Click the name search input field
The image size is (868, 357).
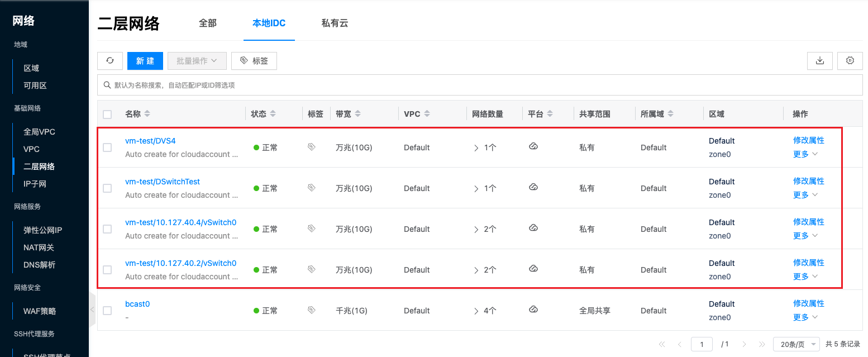480,85
